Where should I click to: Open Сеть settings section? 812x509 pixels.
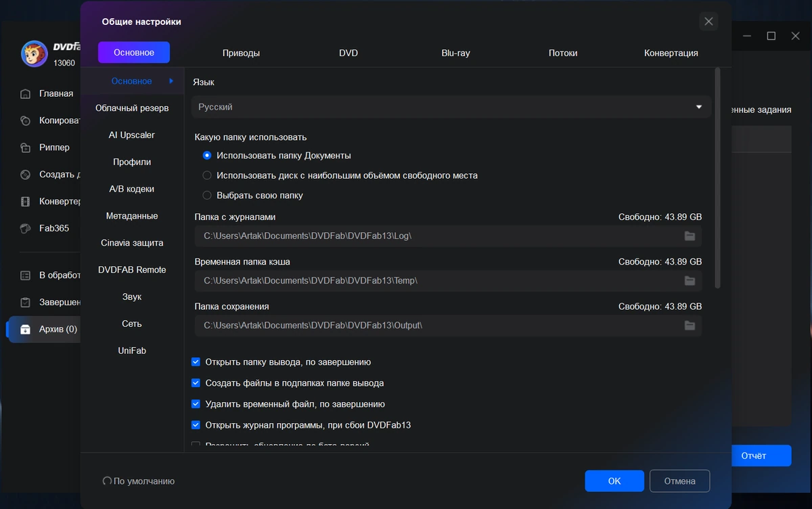pyautogui.click(x=132, y=324)
